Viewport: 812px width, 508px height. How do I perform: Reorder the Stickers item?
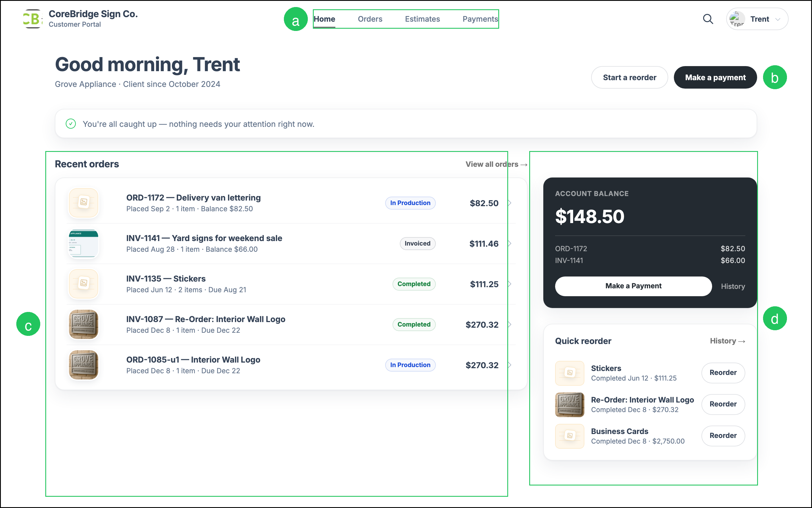(723, 373)
